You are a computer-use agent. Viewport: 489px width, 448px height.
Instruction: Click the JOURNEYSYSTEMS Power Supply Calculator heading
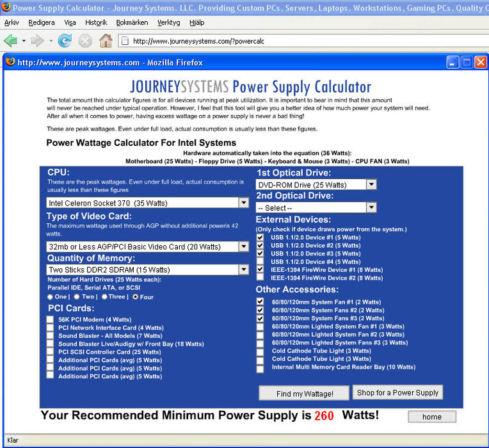click(250, 86)
